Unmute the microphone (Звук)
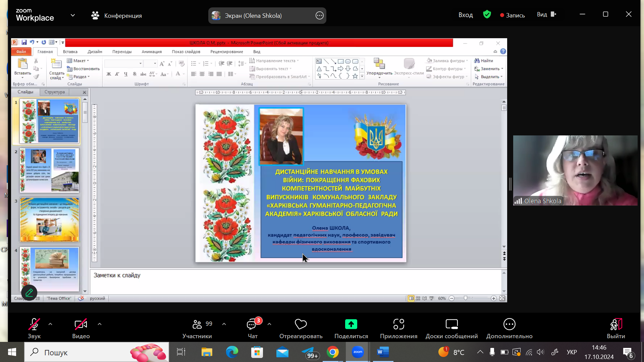 coord(34,324)
